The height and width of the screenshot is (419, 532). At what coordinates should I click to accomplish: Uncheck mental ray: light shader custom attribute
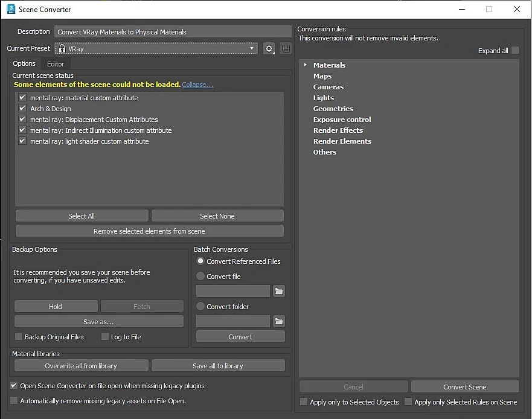22,141
